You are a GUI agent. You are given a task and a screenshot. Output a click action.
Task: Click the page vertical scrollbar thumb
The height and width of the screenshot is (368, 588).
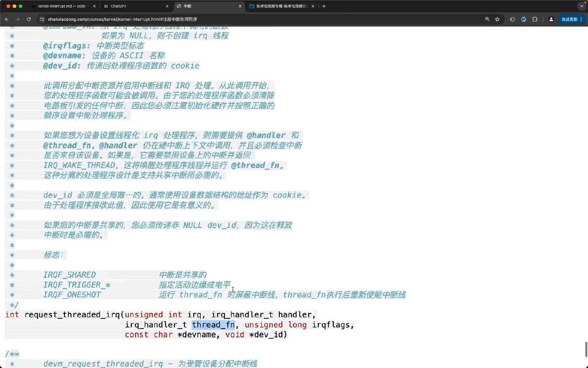(x=586, y=349)
